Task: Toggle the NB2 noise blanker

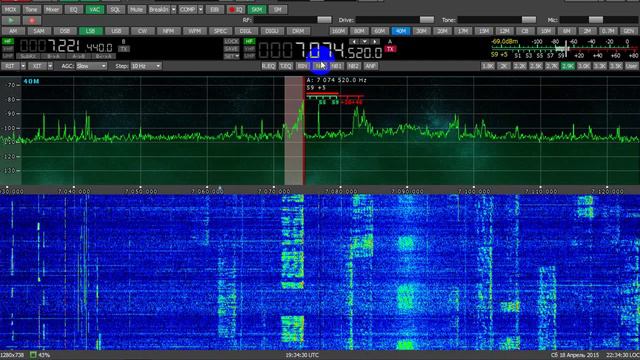Action: 353,66
